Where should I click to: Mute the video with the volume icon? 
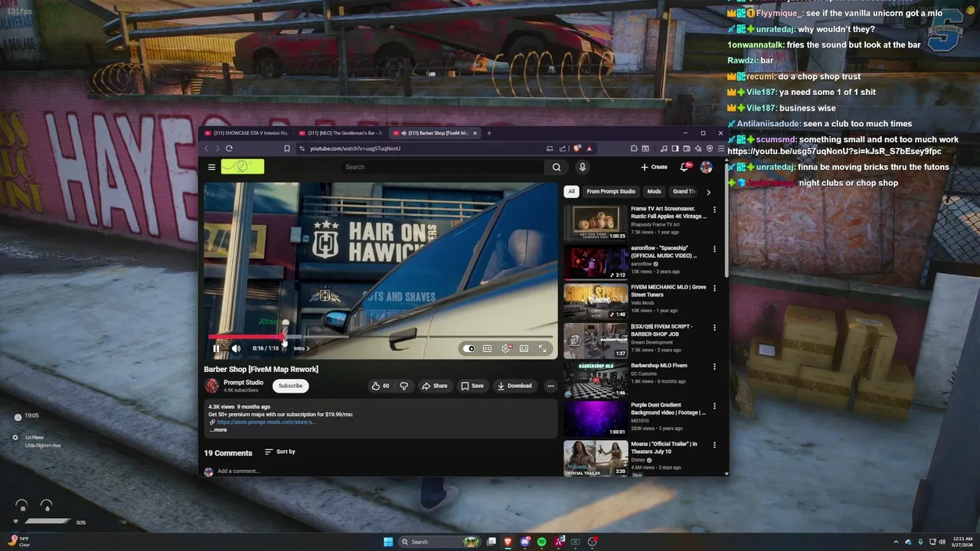pyautogui.click(x=236, y=348)
